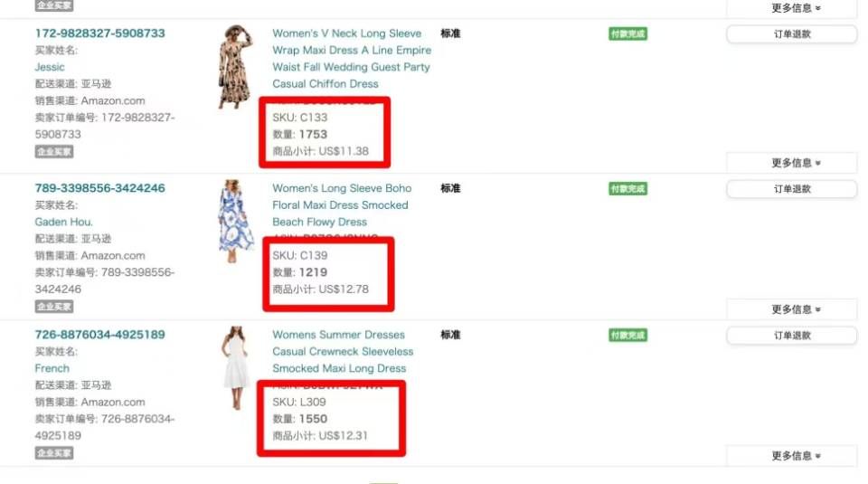Open Women's Long Sleeve Boho product title
Screen dimensions: 868x484
tap(342, 204)
